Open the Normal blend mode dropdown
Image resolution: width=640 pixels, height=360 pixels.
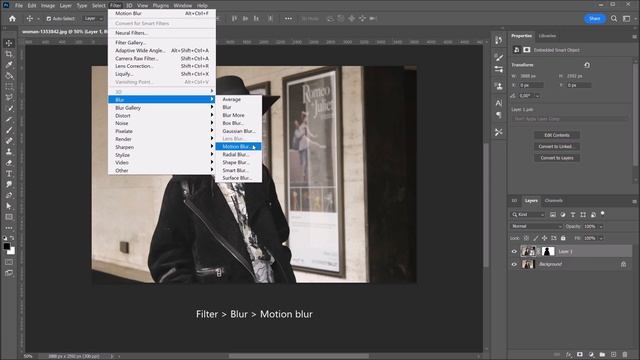coord(536,226)
